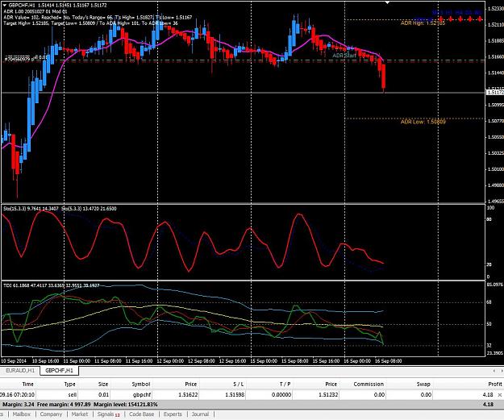Click the 'ADR Start' chart label
The height and width of the screenshot is (420, 504).
[344, 56]
